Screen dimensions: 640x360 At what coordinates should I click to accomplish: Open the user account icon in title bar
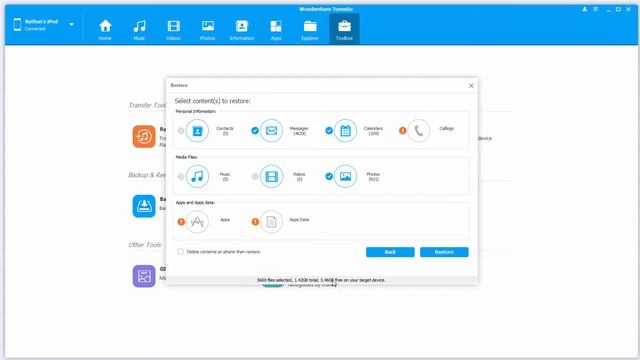click(x=584, y=9)
